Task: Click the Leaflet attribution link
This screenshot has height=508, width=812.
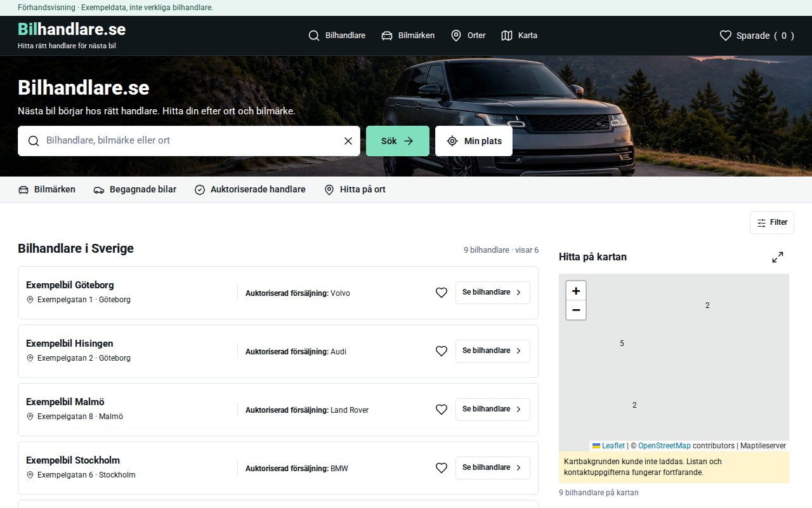Action: click(608, 446)
